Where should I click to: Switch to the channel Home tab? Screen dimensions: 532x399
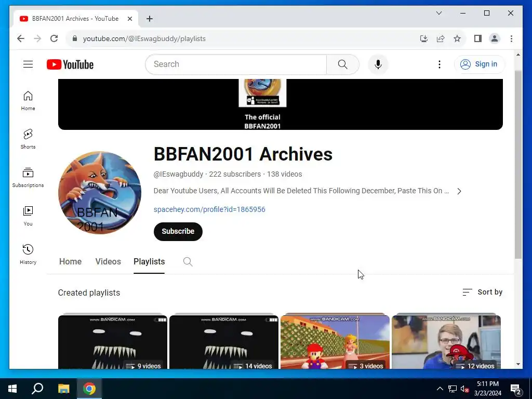(x=70, y=262)
